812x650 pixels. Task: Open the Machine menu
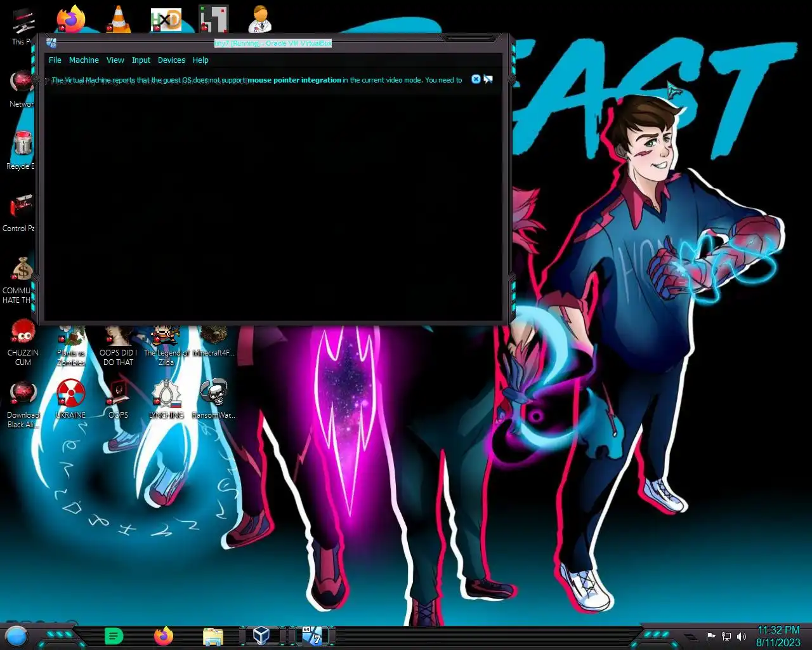[84, 60]
